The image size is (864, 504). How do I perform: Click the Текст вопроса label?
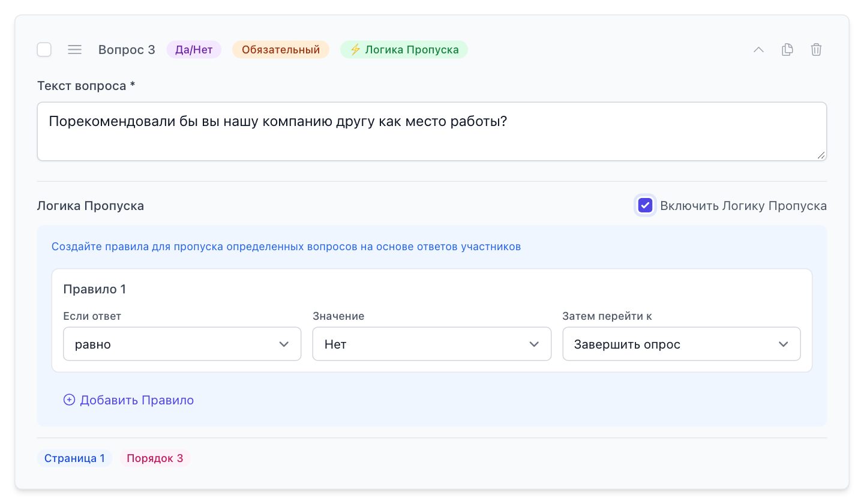tap(86, 86)
